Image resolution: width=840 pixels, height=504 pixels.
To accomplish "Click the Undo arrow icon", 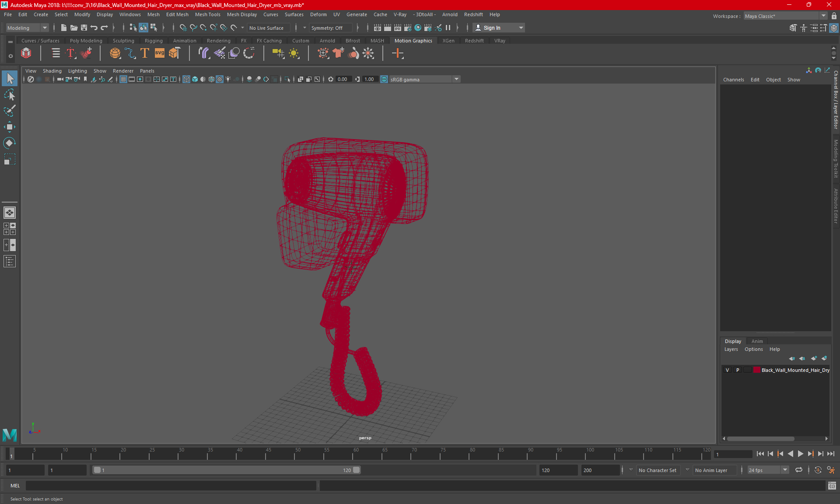I will [94, 28].
